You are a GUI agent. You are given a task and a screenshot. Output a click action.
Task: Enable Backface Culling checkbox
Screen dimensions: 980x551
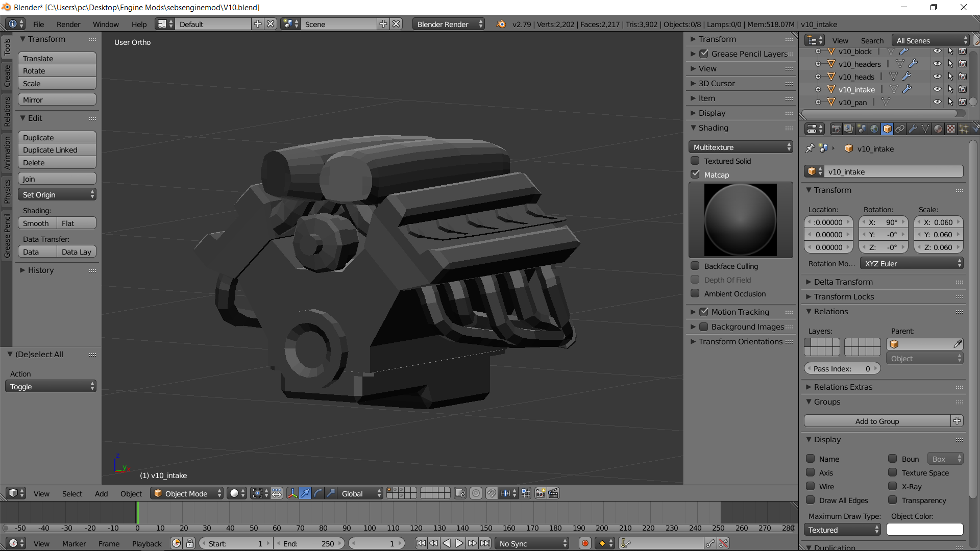[695, 266]
